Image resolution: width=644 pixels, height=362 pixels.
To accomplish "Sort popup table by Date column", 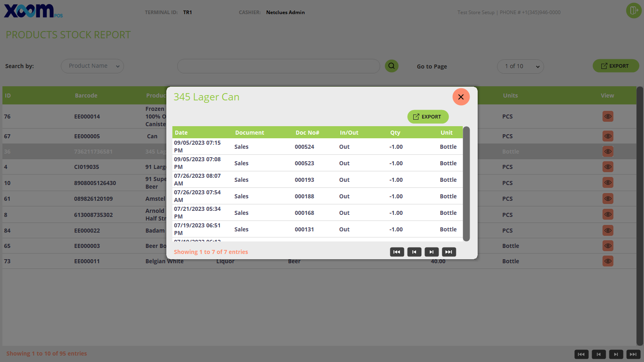I will pos(181,133).
